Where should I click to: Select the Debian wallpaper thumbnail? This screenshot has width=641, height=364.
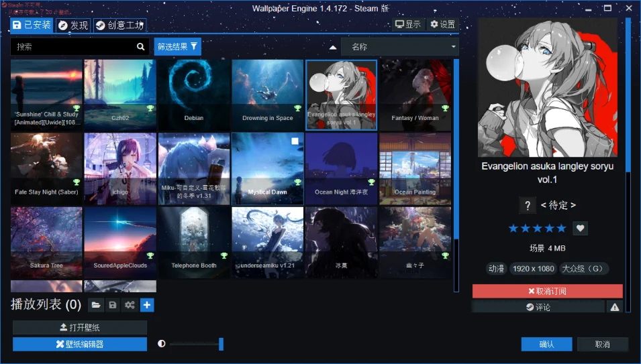coord(194,95)
